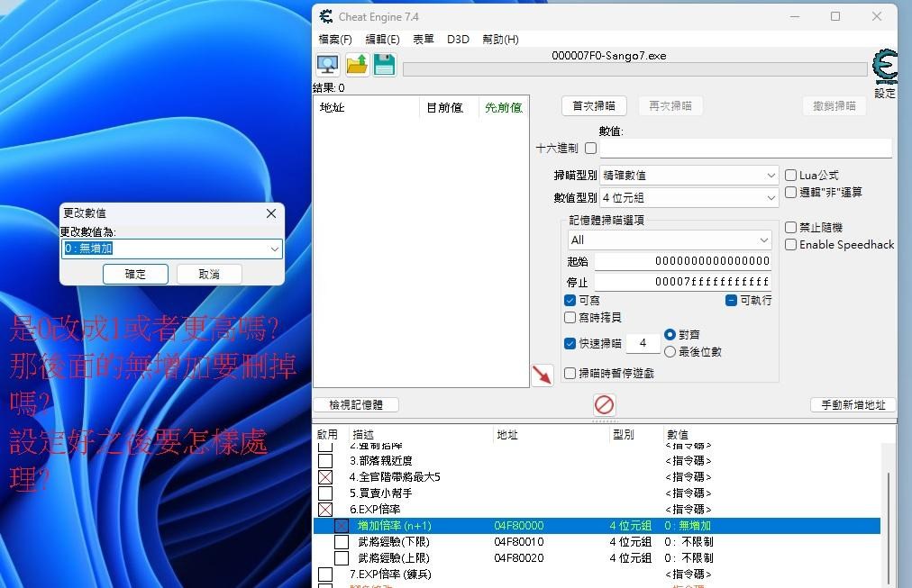Viewport: 912px width, 588px height.
Task: Open the 幫助(H) menu
Action: [x=500, y=39]
